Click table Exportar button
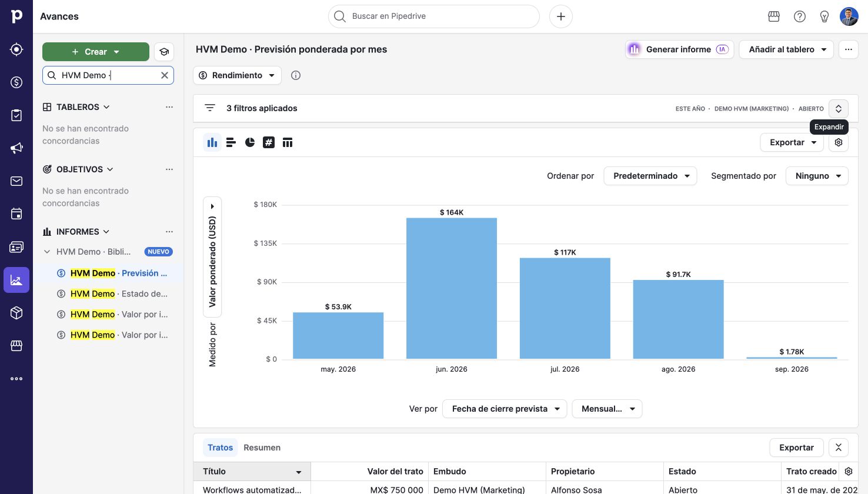868x494 pixels. pos(796,448)
